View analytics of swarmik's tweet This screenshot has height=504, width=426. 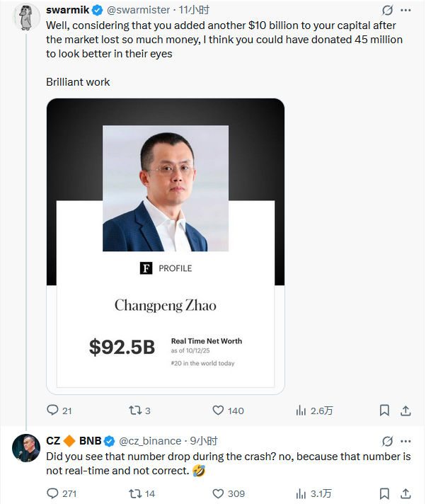tap(301, 410)
